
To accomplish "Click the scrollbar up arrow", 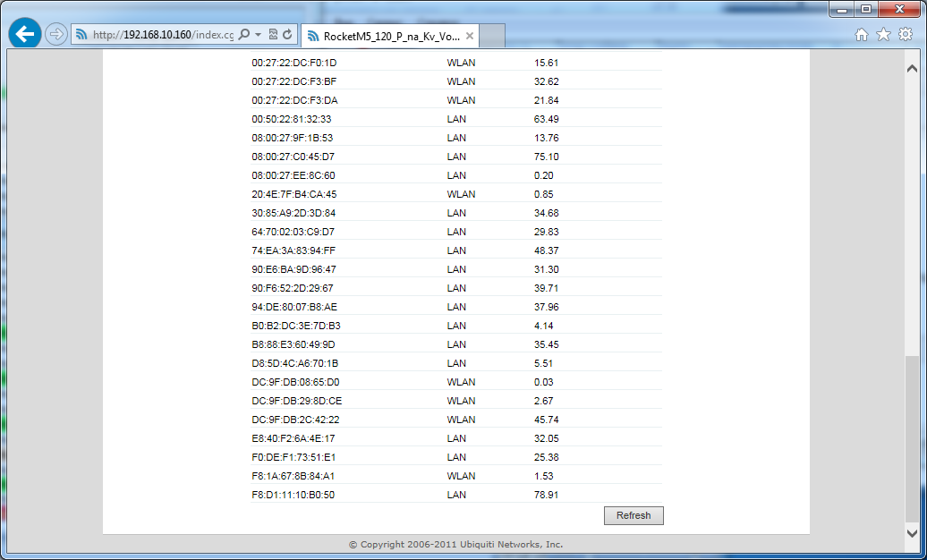I will (x=912, y=69).
